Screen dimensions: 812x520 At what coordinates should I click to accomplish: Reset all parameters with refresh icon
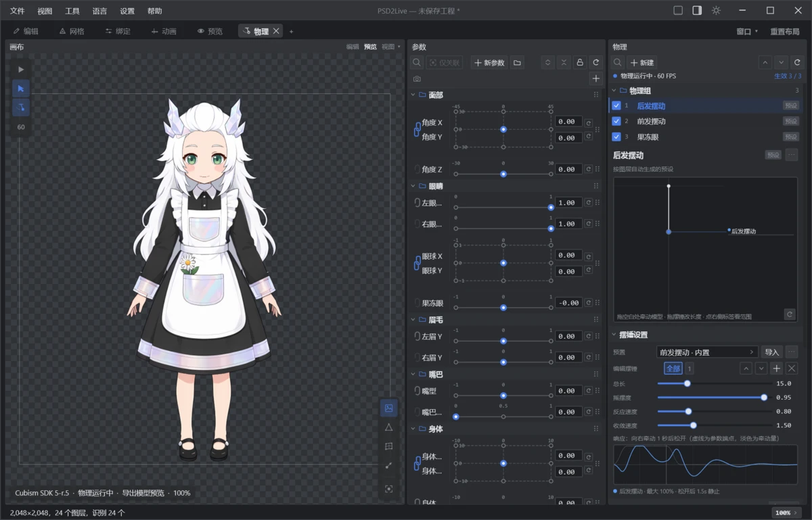tap(595, 62)
